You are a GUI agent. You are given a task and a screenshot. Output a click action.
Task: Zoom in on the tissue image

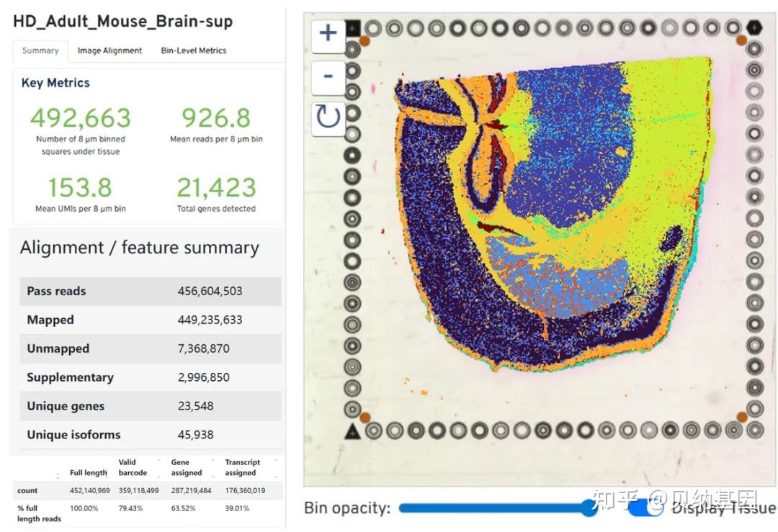point(328,33)
